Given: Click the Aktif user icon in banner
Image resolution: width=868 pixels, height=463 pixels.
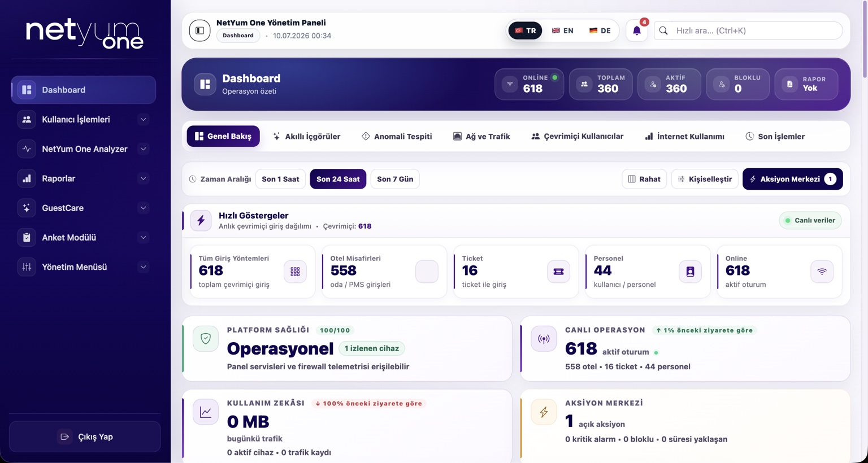Looking at the screenshot, I should pos(653,84).
